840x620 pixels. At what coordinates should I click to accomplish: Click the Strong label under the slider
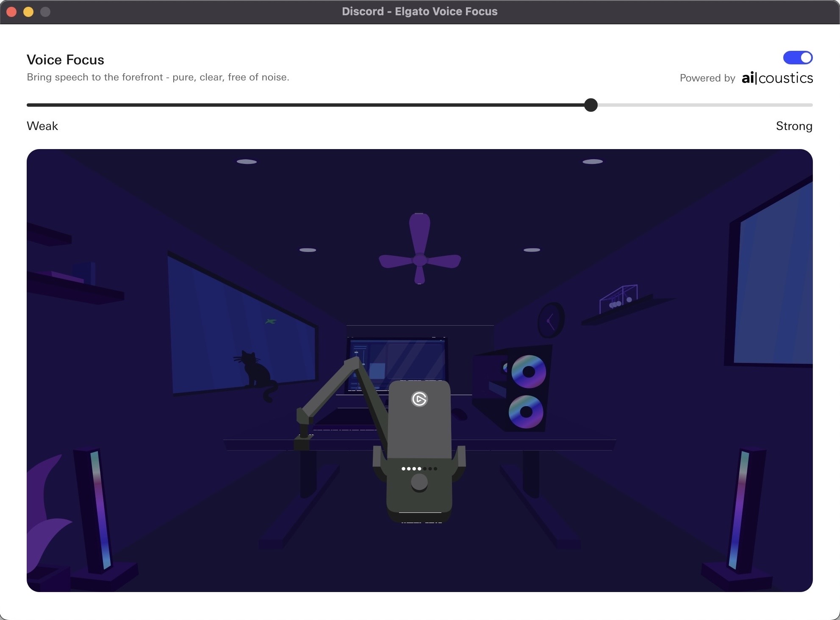click(x=794, y=126)
